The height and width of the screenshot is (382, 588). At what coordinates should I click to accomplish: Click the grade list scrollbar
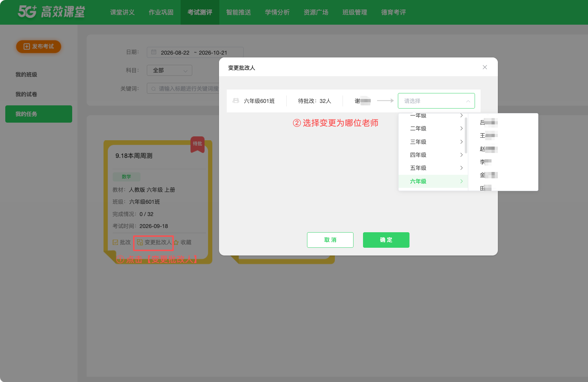pyautogui.click(x=466, y=135)
